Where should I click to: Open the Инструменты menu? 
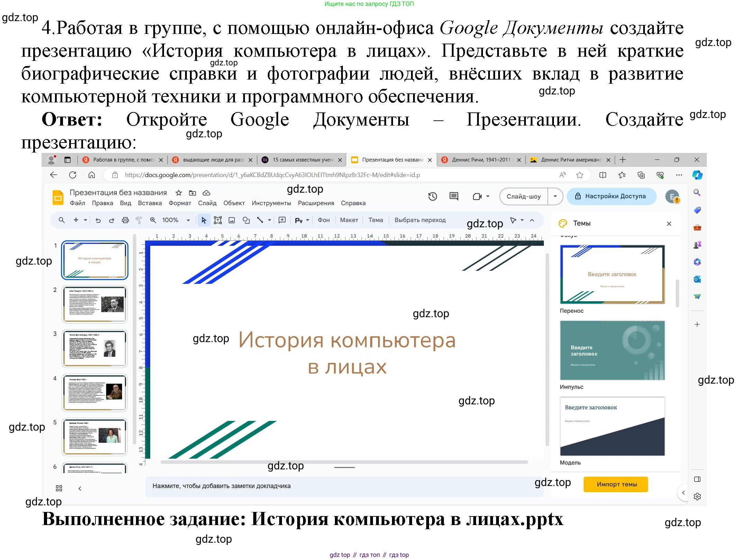click(271, 203)
